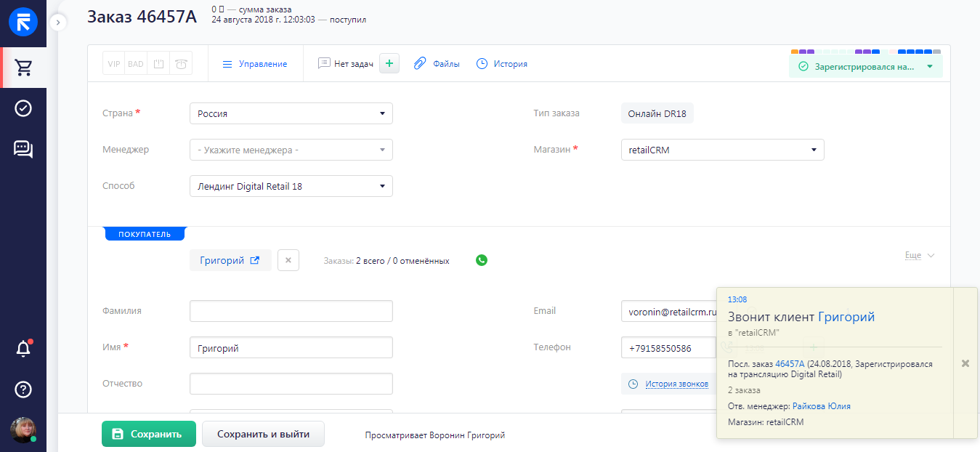This screenshot has width=980, height=452.
Task: Open notifications bell in sidebar
Action: (23, 349)
